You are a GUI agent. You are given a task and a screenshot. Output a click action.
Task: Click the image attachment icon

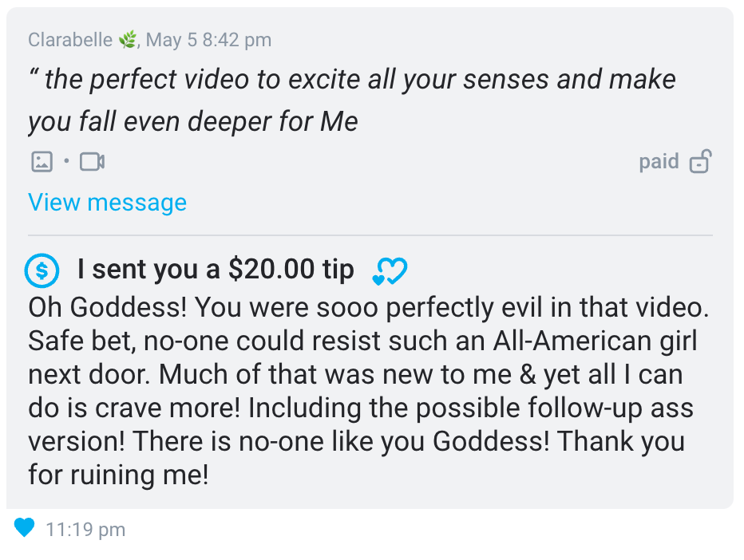click(42, 162)
